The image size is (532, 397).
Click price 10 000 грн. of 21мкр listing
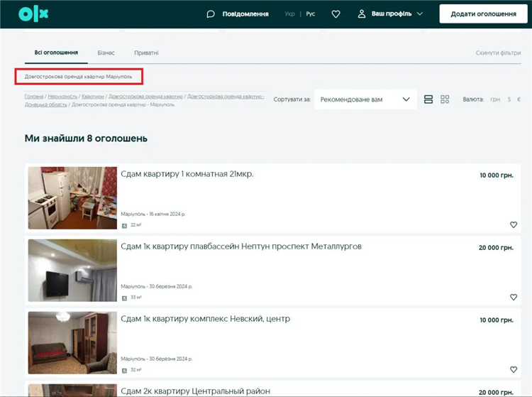[x=497, y=175]
